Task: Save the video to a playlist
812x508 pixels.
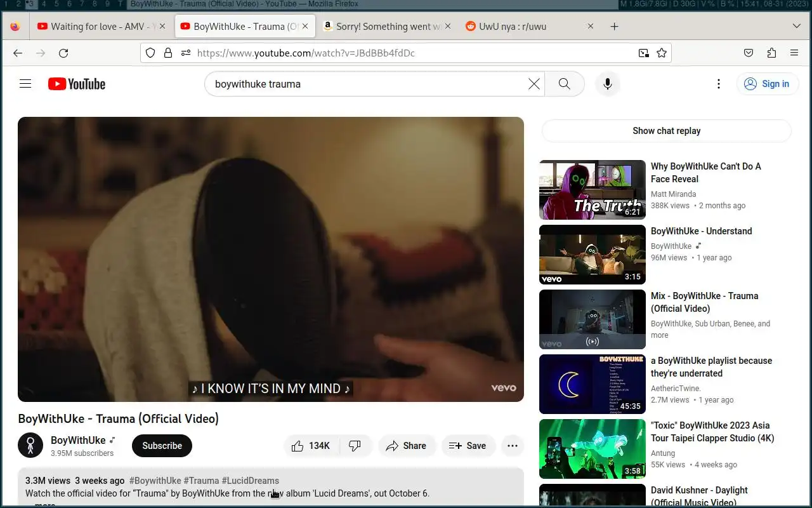Action: coord(469,446)
